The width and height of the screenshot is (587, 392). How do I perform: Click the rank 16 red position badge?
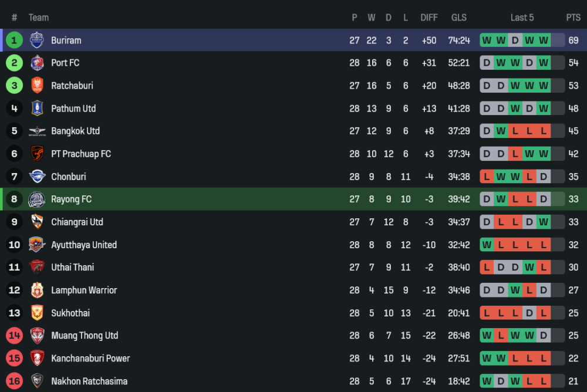tap(15, 381)
